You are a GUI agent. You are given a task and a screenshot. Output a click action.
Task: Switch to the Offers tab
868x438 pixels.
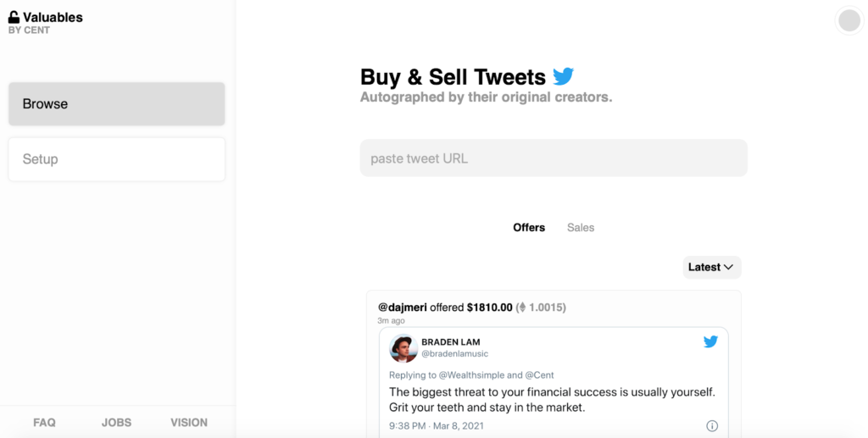tap(529, 227)
